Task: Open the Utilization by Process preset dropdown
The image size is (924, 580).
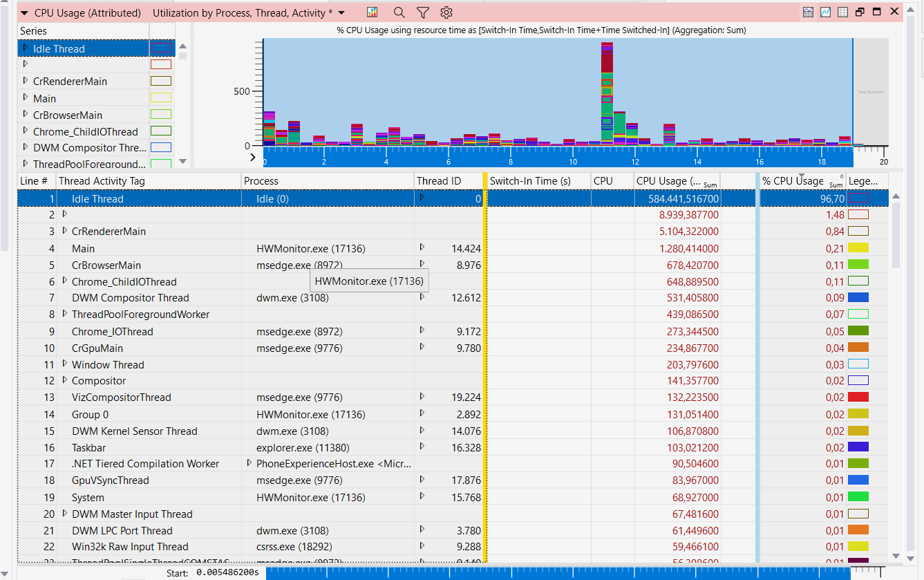Action: click(x=341, y=12)
